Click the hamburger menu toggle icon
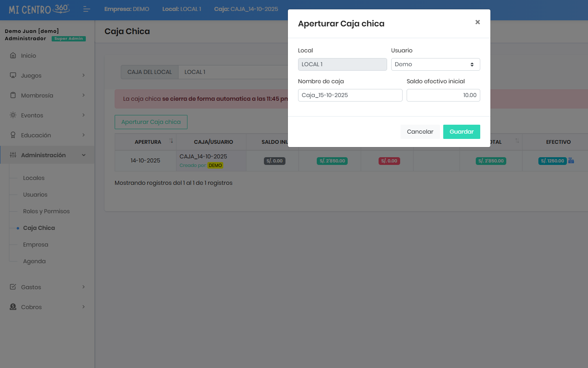The width and height of the screenshot is (588, 368). tap(86, 9)
